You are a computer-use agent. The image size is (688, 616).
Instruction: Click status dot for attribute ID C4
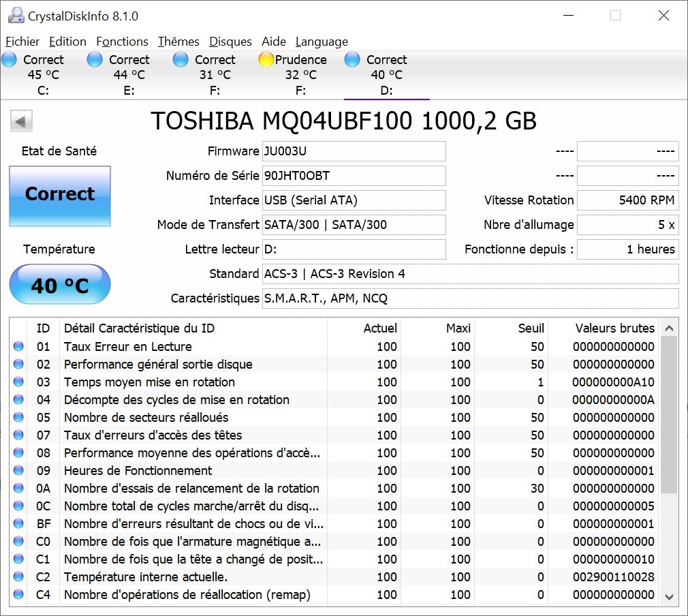tap(18, 594)
